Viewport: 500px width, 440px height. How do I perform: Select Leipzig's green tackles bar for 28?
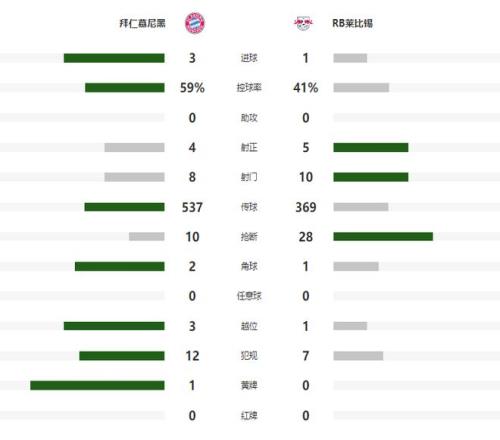383,237
